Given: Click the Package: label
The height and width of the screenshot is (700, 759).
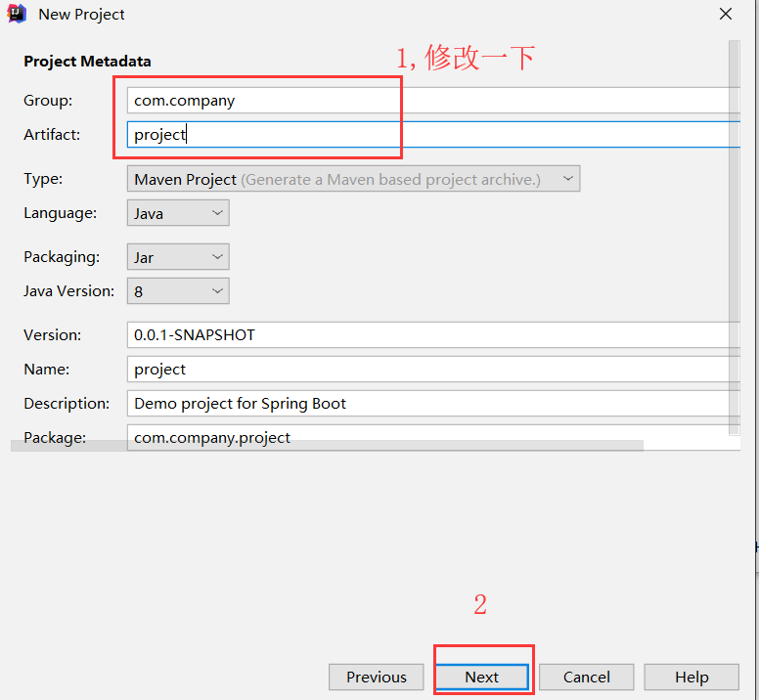Looking at the screenshot, I should (x=55, y=437).
